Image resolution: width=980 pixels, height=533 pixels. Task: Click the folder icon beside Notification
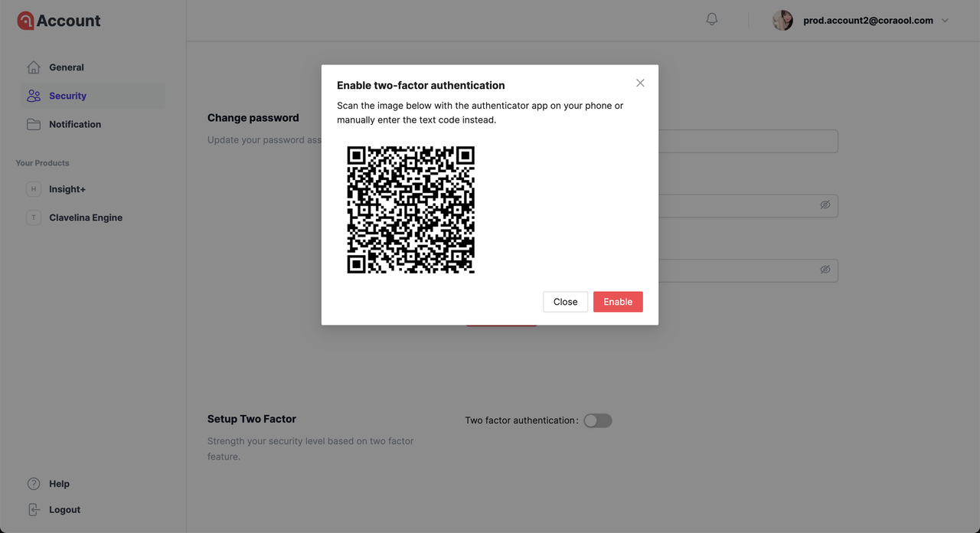34,123
